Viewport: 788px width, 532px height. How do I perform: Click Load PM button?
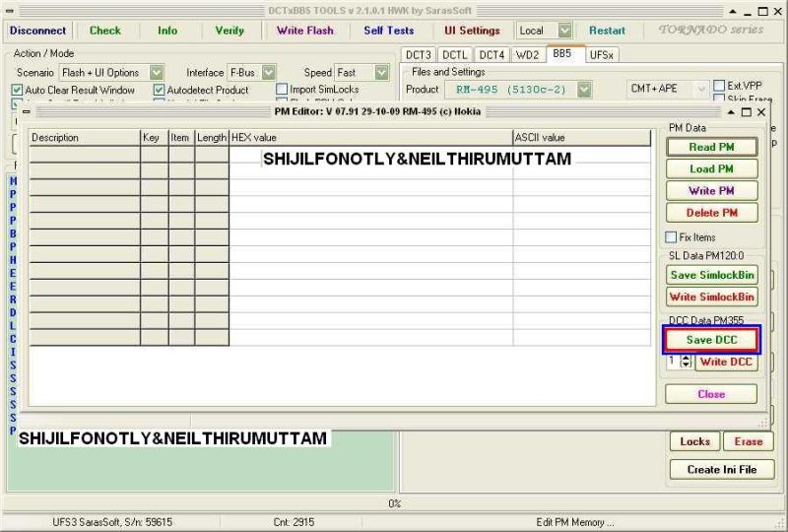[711, 168]
